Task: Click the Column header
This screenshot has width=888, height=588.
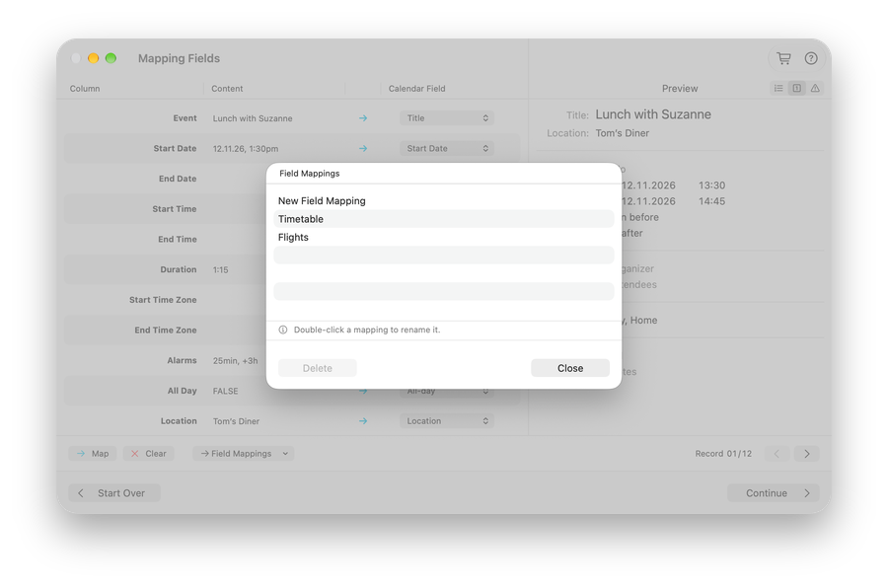Action: [x=85, y=89]
